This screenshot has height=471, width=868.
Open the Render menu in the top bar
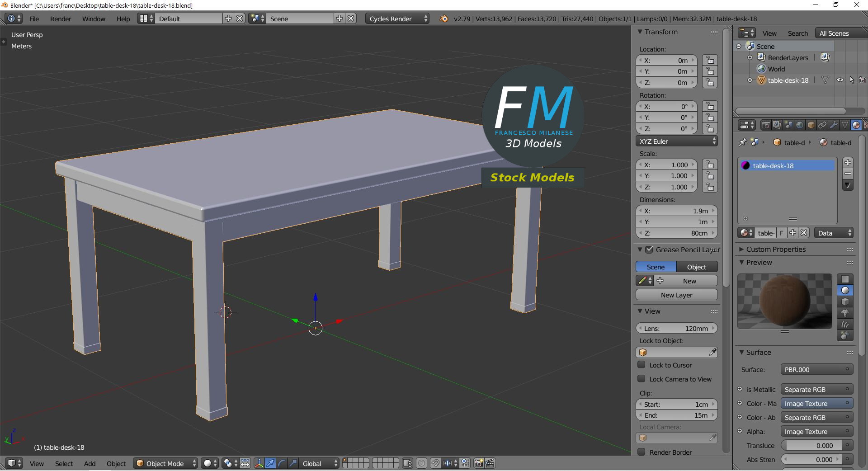coord(61,19)
